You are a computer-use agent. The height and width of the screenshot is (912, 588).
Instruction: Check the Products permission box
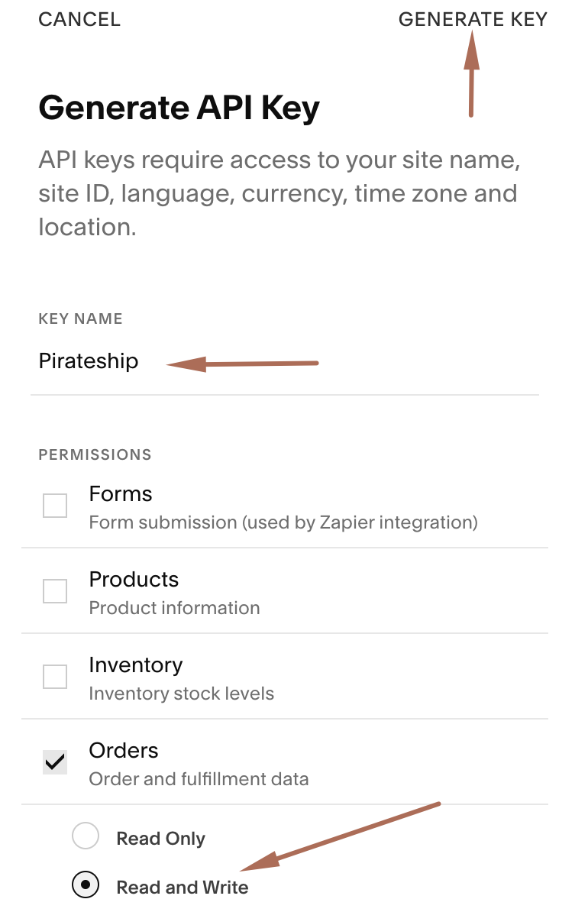pos(55,591)
